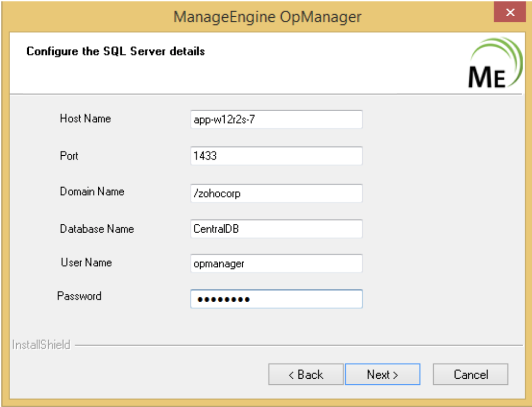Click the Database Name label
This screenshot has height=407, width=532.
[x=96, y=229]
